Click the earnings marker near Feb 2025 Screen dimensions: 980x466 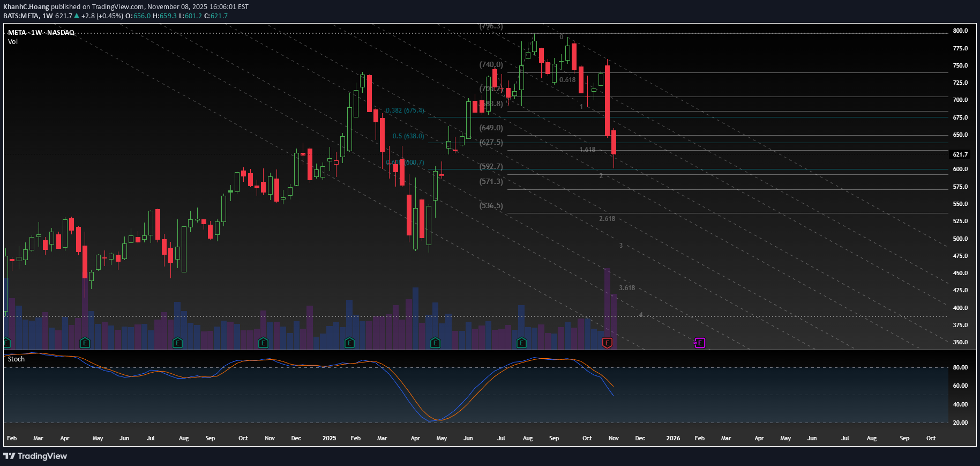[349, 343]
